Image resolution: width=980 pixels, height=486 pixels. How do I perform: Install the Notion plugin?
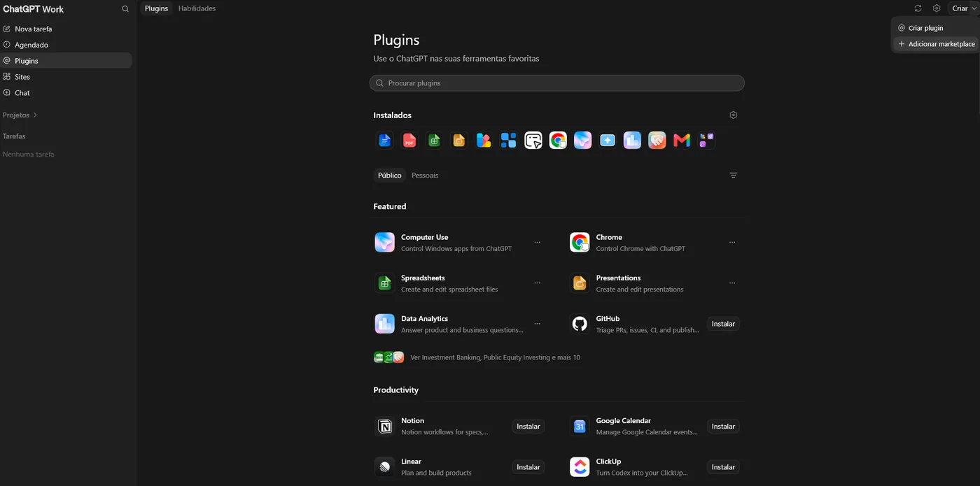point(528,426)
